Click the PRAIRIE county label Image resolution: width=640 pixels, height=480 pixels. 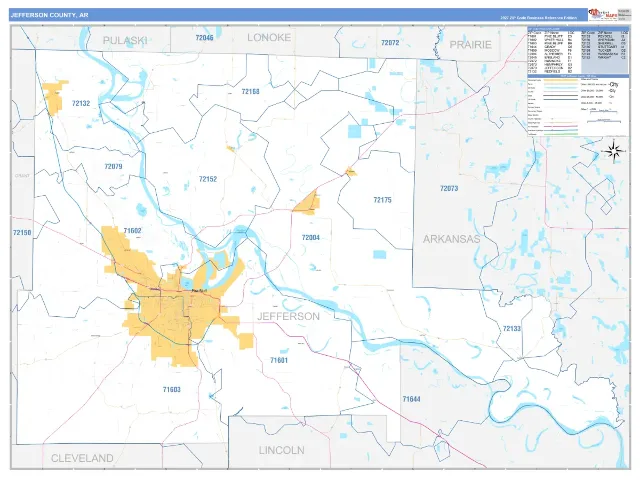tap(470, 44)
